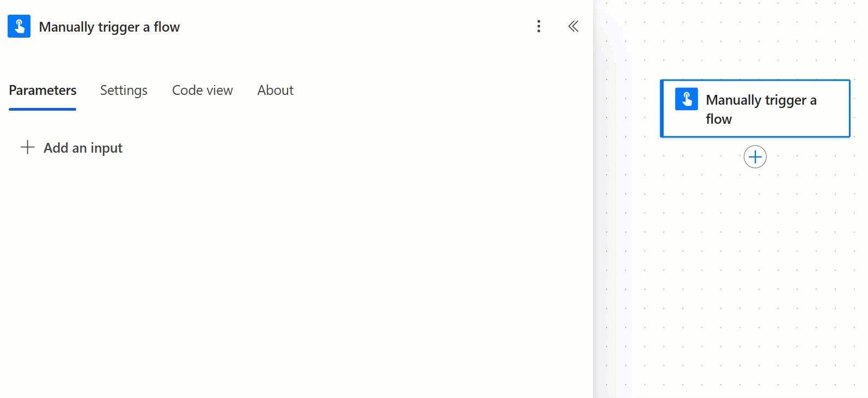This screenshot has width=868, height=398.
Task: Click the Add an input label
Action: pyautogui.click(x=83, y=148)
